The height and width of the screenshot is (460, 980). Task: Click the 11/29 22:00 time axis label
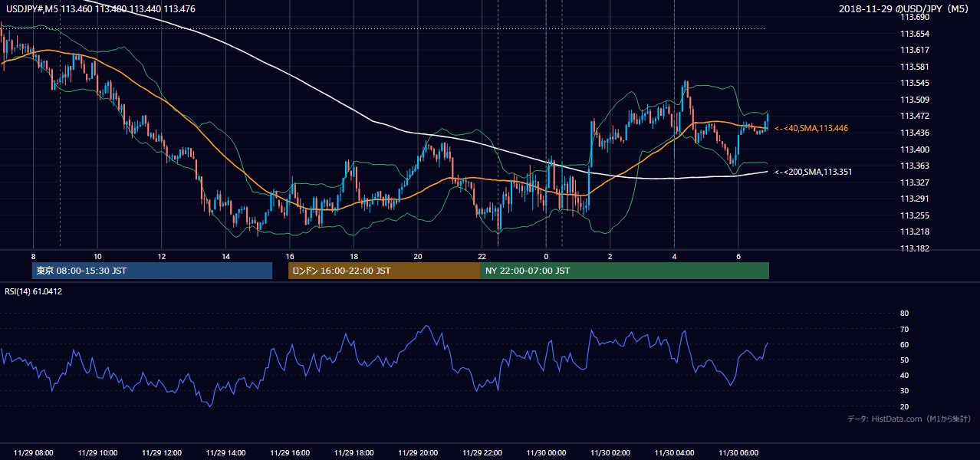pos(482,453)
